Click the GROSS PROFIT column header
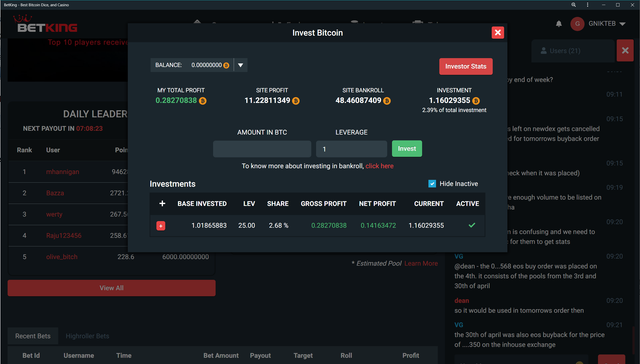Viewport: 640px width, 364px height. (324, 204)
